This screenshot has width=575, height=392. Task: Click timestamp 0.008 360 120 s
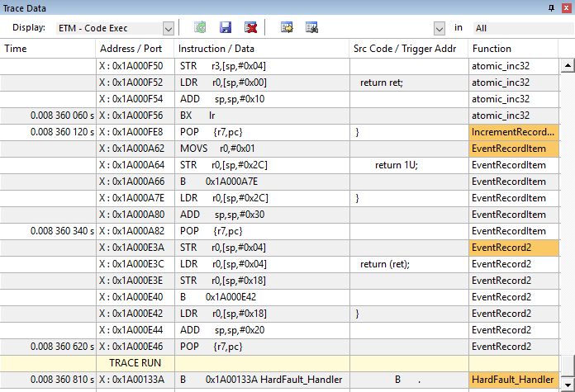[62, 132]
